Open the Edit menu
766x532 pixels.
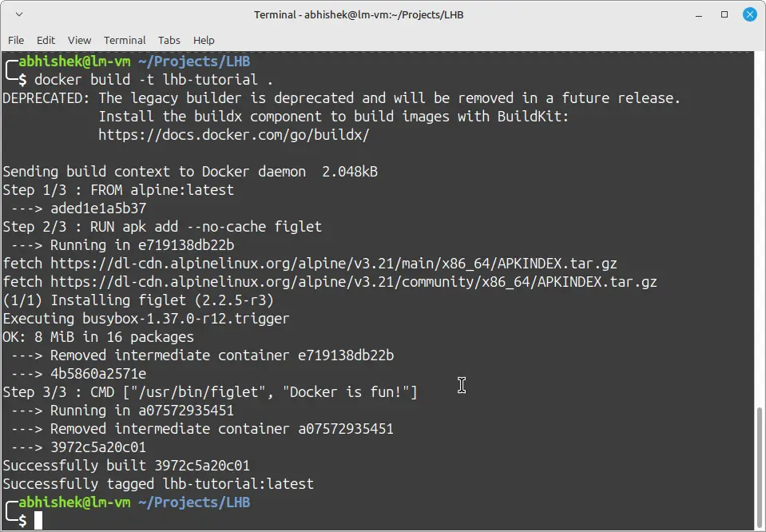[46, 40]
